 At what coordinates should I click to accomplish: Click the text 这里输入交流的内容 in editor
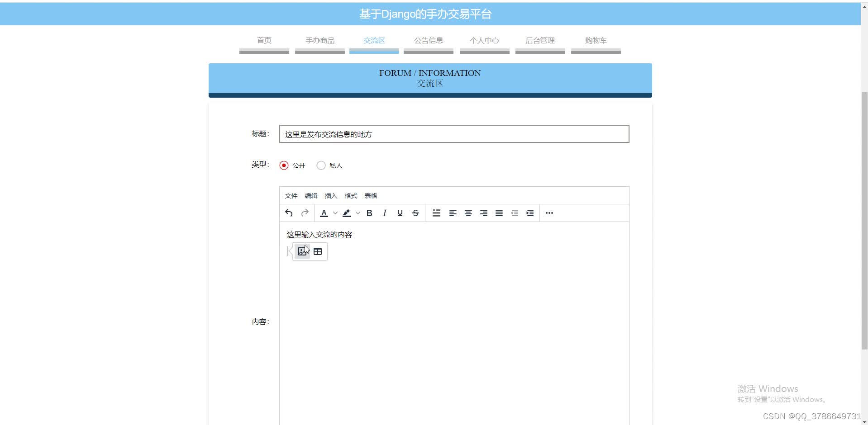tap(320, 234)
